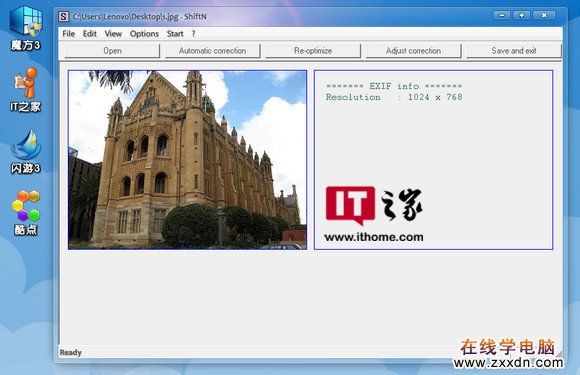580x375 pixels.
Task: Open the 魔方3 desktop icon
Action: 26,28
